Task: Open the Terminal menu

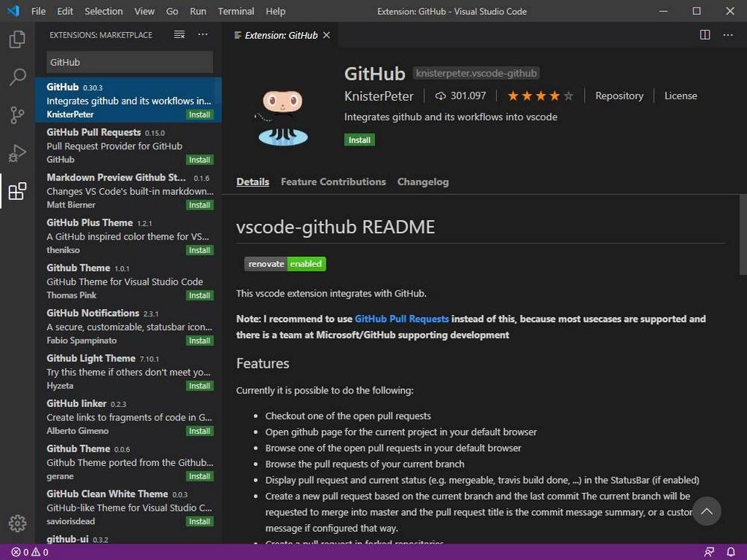Action: click(236, 11)
